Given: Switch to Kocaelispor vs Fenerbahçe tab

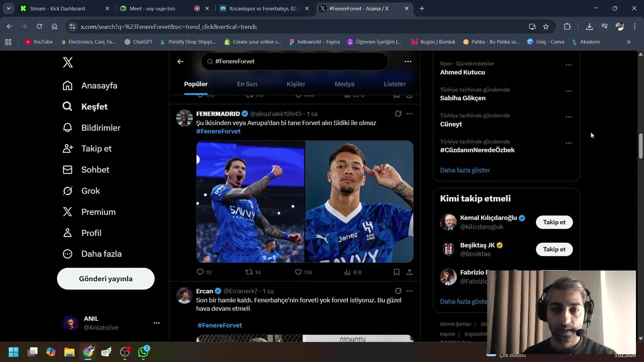Looking at the screenshot, I should click(x=264, y=9).
